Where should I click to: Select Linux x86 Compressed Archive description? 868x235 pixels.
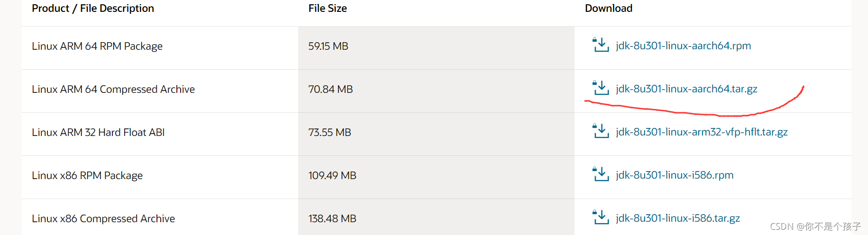click(103, 219)
